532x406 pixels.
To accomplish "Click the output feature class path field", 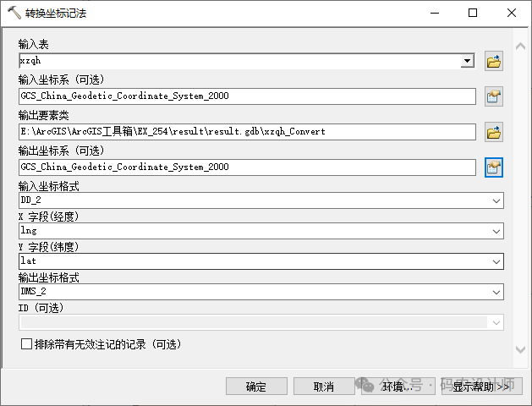I will click(x=248, y=132).
